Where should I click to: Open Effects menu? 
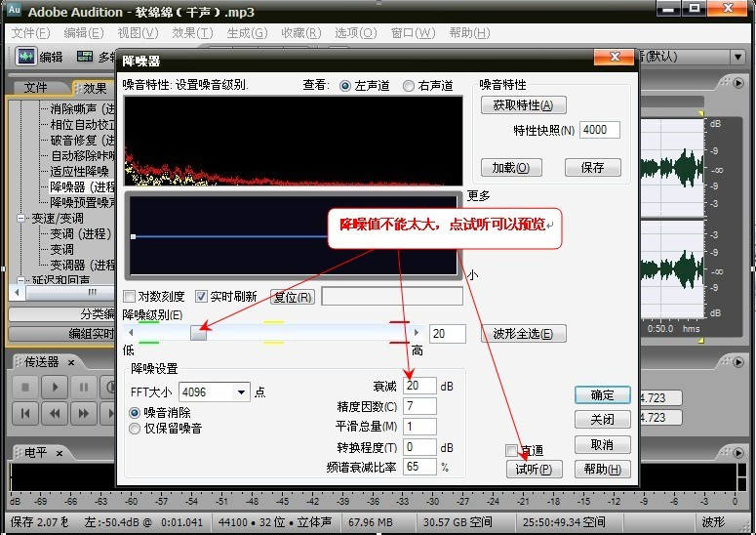pyautogui.click(x=192, y=33)
